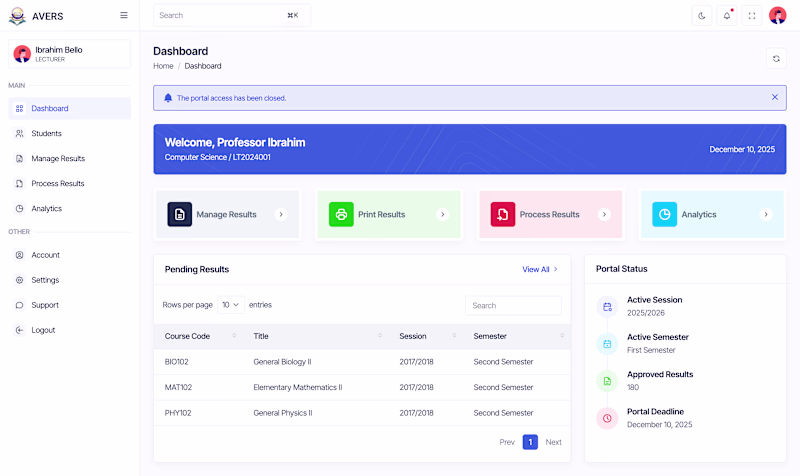Sort by Title column
Image resolution: width=800 pixels, height=476 pixels.
pyautogui.click(x=317, y=336)
